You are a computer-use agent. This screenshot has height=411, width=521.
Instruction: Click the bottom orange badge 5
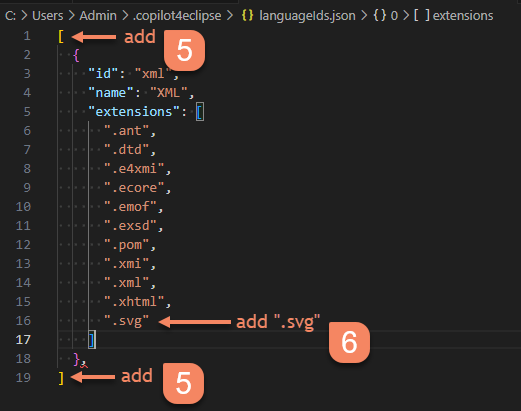pos(183,383)
